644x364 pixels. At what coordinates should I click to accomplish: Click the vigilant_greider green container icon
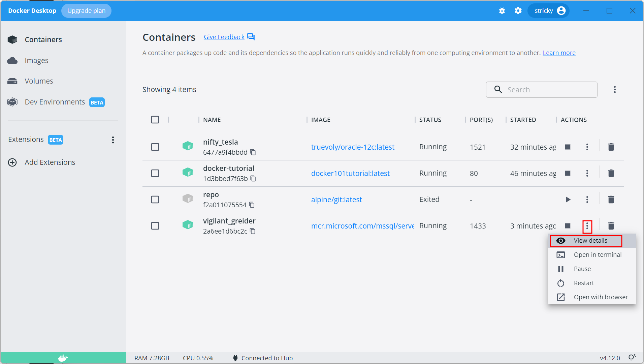188,225
